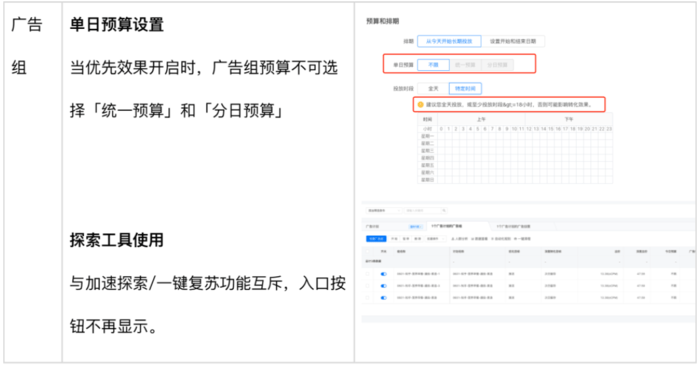Click the 自动化规则 toolbar link
Viewport: 700px width, 366px height.
point(501,239)
